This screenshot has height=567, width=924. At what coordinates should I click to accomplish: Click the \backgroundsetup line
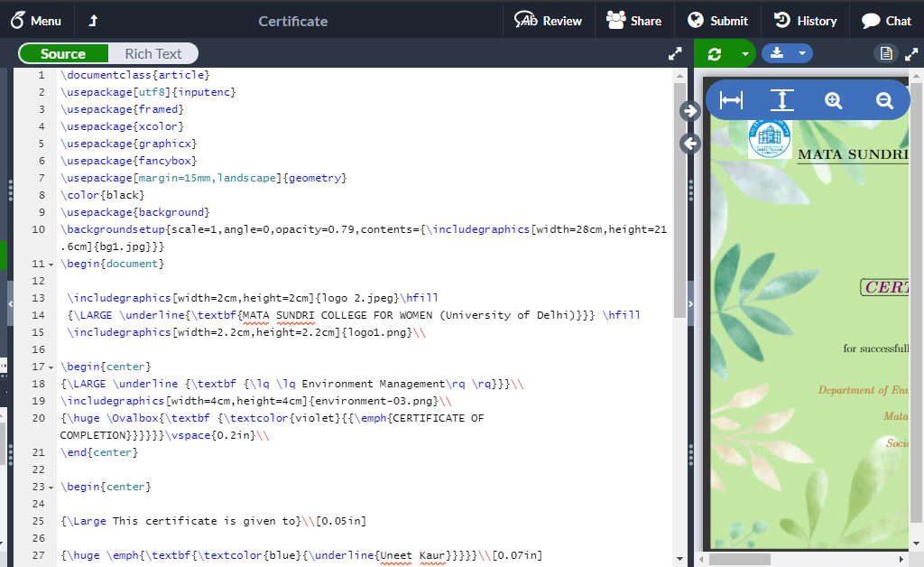tap(364, 237)
